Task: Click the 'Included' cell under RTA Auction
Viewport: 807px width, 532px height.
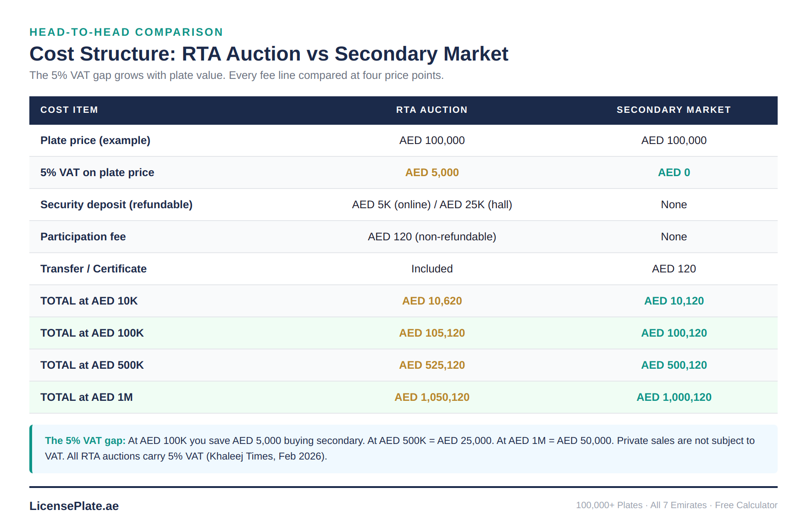Action: (431, 269)
